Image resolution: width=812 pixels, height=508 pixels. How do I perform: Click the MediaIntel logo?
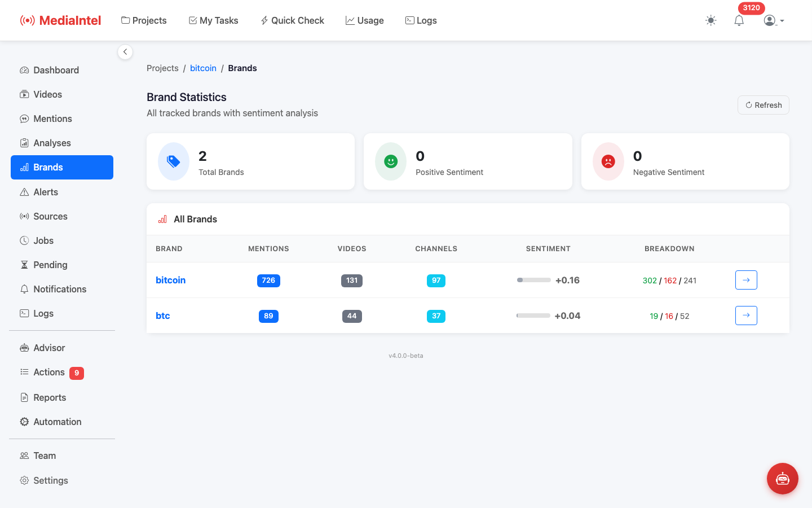tap(61, 21)
